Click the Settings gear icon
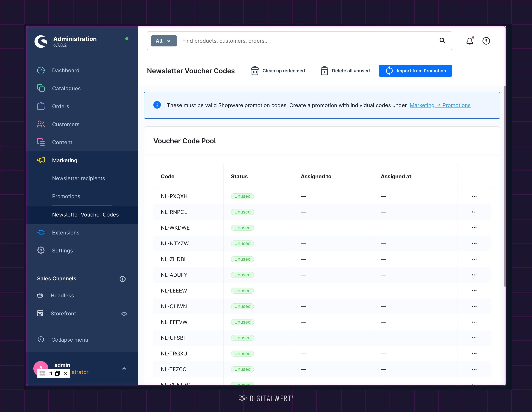Image resolution: width=532 pixels, height=412 pixels. [41, 250]
